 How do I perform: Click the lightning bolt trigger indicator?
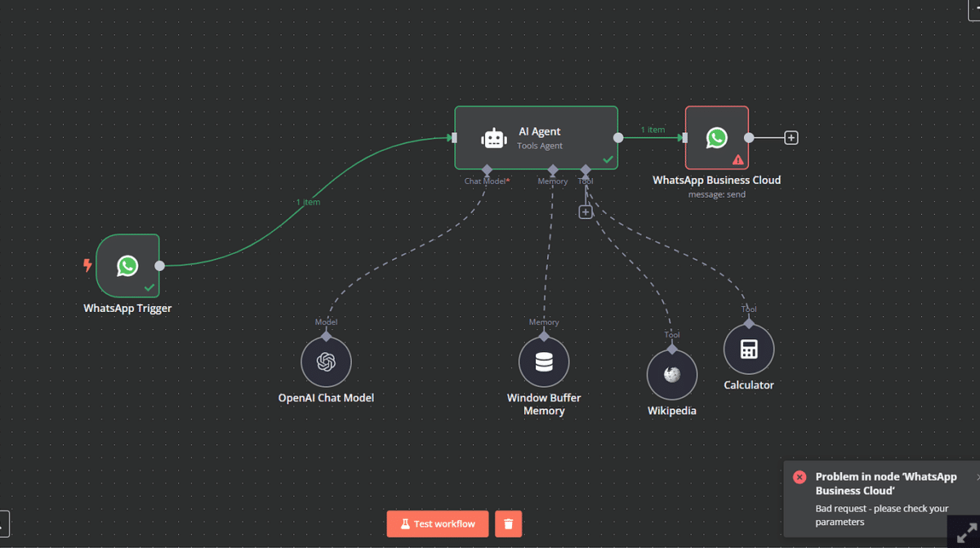[x=87, y=265]
